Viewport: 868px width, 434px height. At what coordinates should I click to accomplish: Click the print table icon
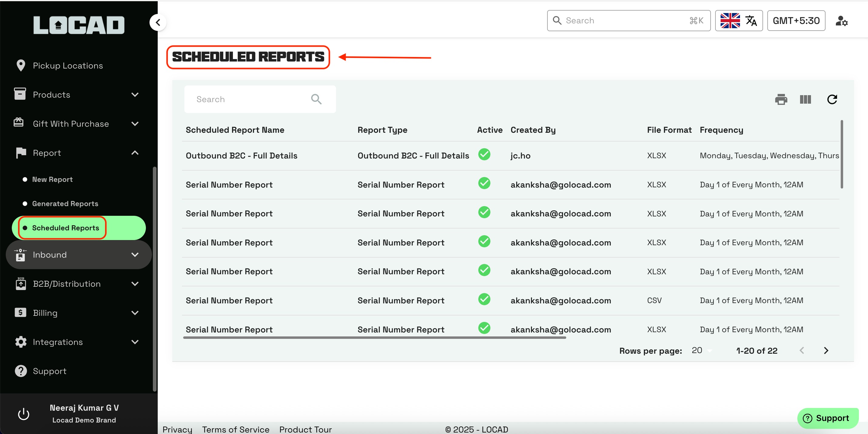(781, 99)
